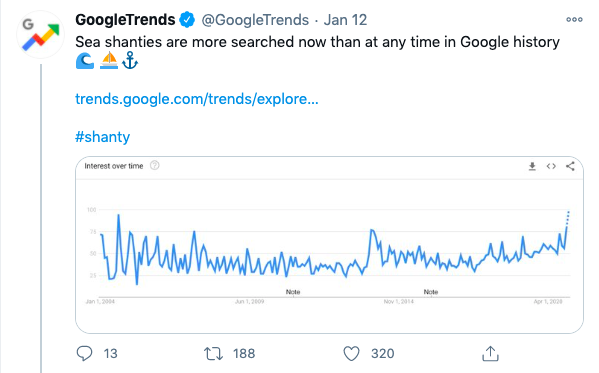Open the Jan 12 tweet timestamp
The height and width of the screenshot is (373, 599).
pyautogui.click(x=345, y=20)
